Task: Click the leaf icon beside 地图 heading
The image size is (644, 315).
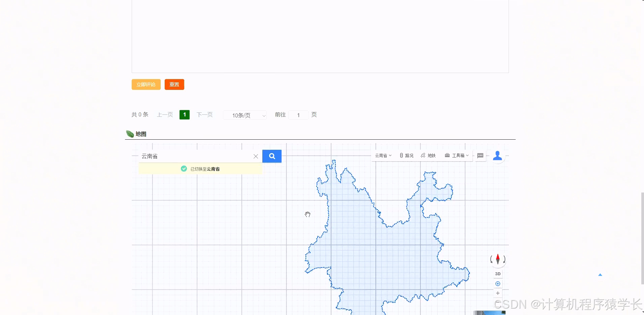Action: (130, 134)
